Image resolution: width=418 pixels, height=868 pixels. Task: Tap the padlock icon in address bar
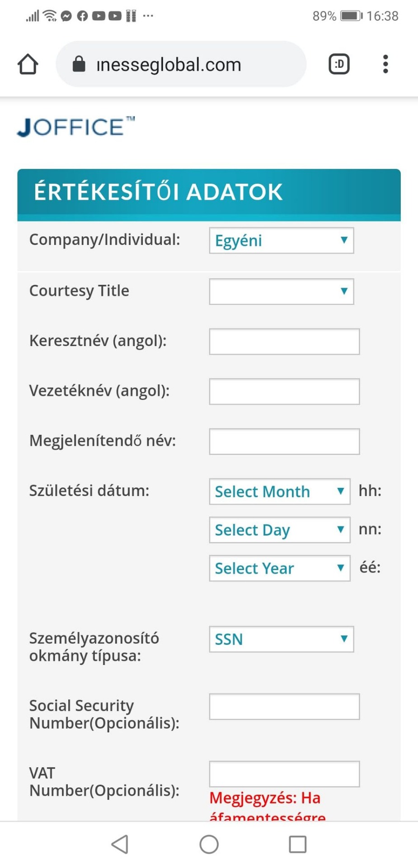[x=79, y=64]
